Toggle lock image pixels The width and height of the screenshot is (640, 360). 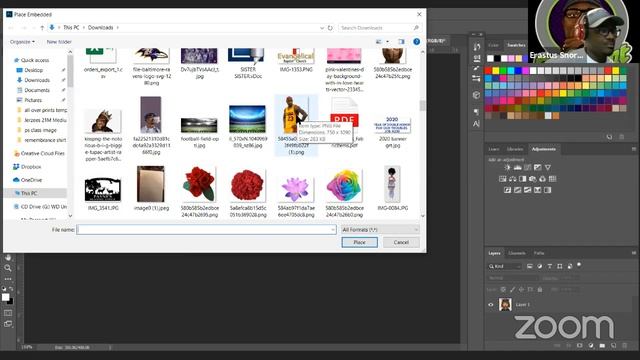coord(512,289)
